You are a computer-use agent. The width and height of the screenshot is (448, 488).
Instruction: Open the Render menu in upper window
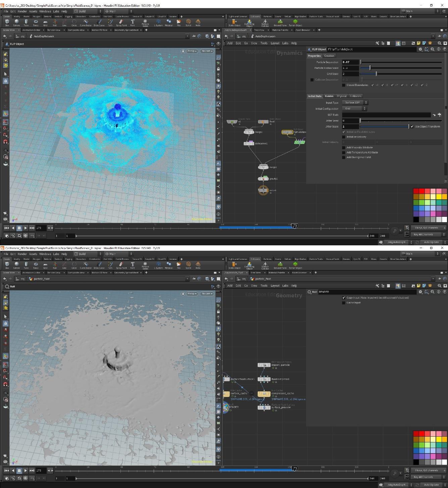(22, 11)
